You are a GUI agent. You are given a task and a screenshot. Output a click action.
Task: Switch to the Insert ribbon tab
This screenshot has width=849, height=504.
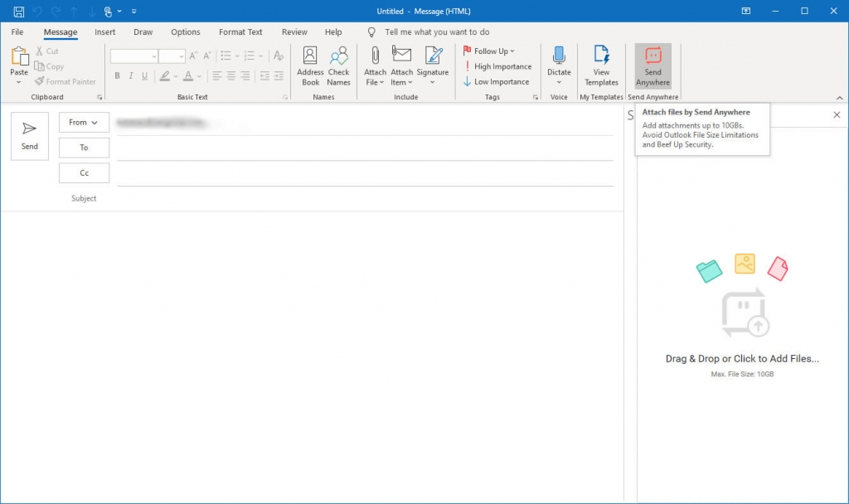pyautogui.click(x=104, y=31)
